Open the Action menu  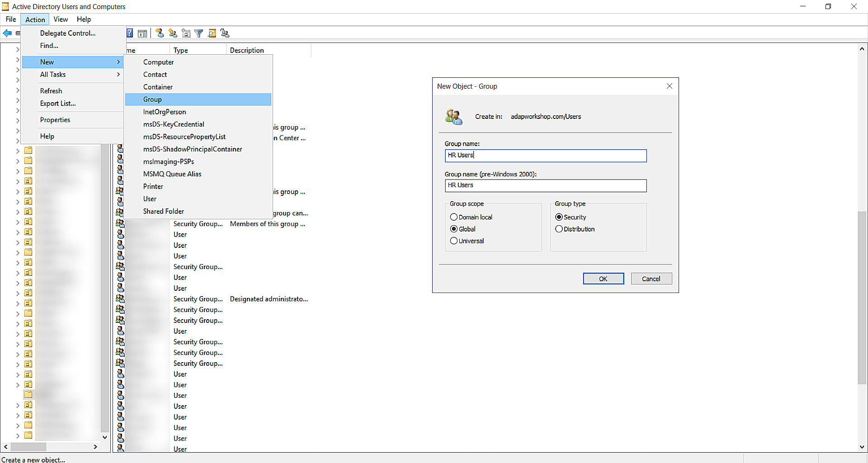(35, 19)
